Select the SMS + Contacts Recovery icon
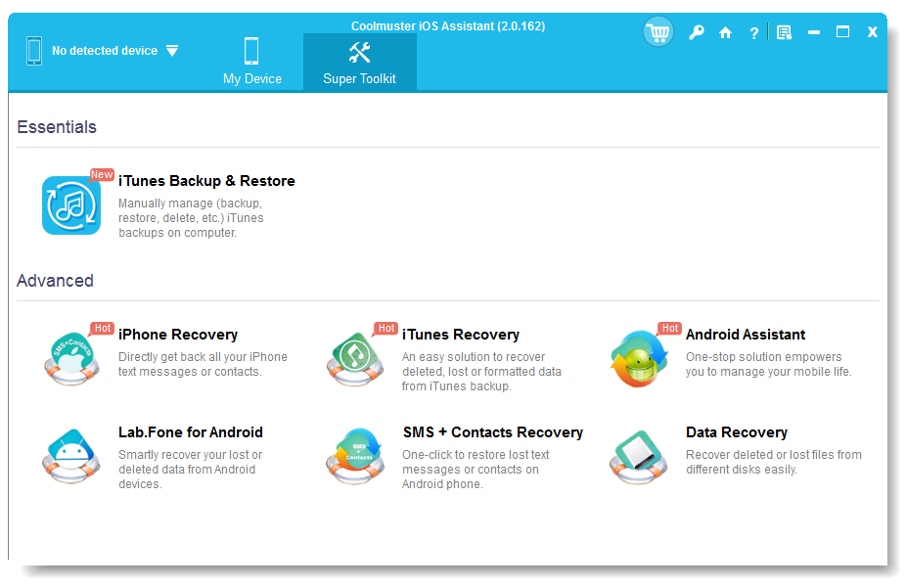This screenshot has height=588, width=906. [x=354, y=456]
